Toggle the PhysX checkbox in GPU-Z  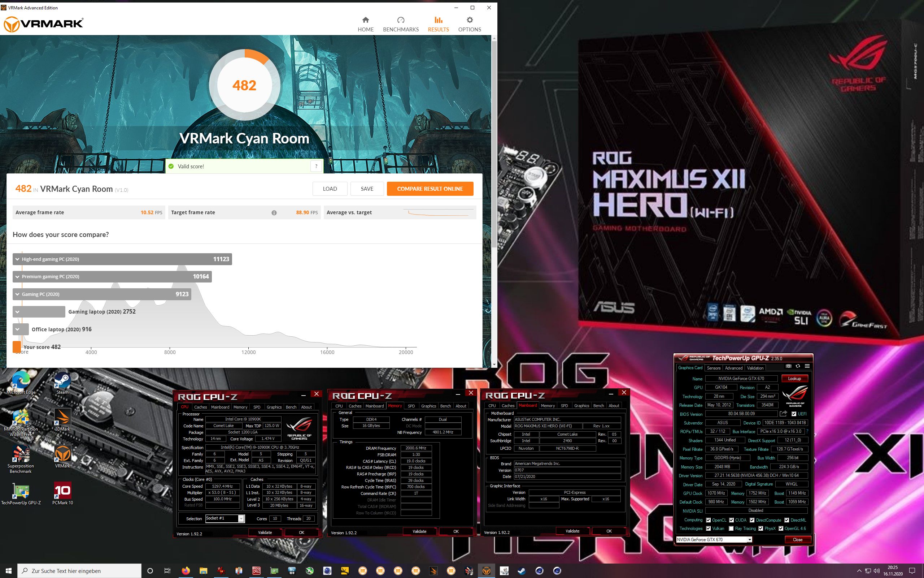click(760, 528)
